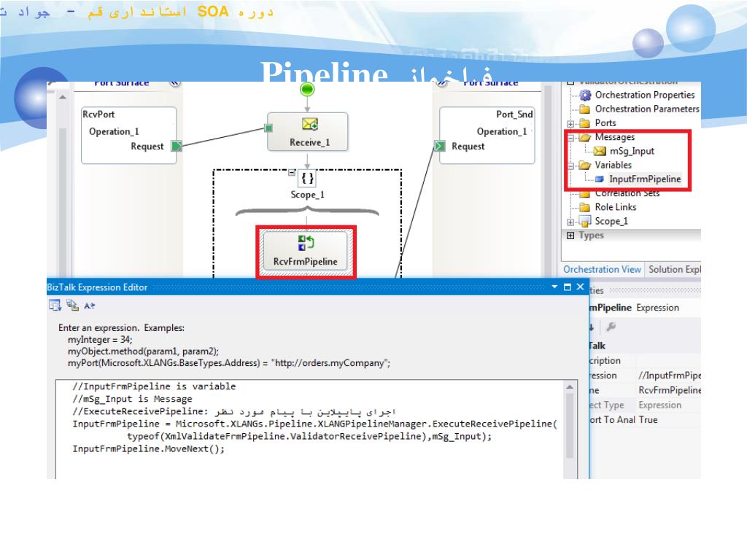The image size is (747, 560).
Task: Select RcvPort port title
Action: coord(98,114)
